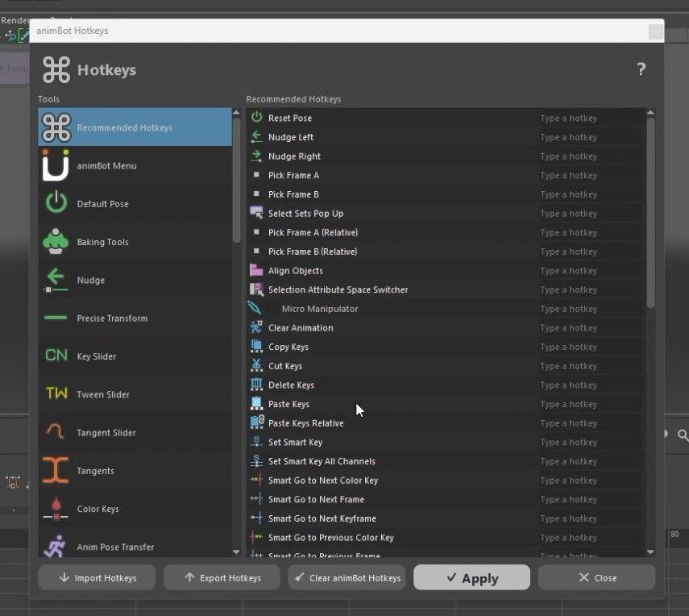Screen dimensions: 689x616
Task: Select the Nudge tool icon
Action: point(56,280)
